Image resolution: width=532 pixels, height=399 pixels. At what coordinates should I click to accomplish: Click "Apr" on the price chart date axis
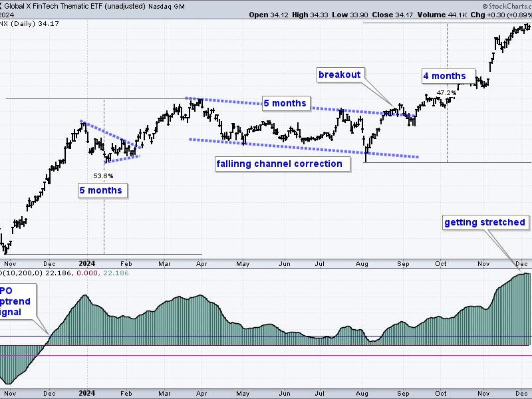[201, 263]
